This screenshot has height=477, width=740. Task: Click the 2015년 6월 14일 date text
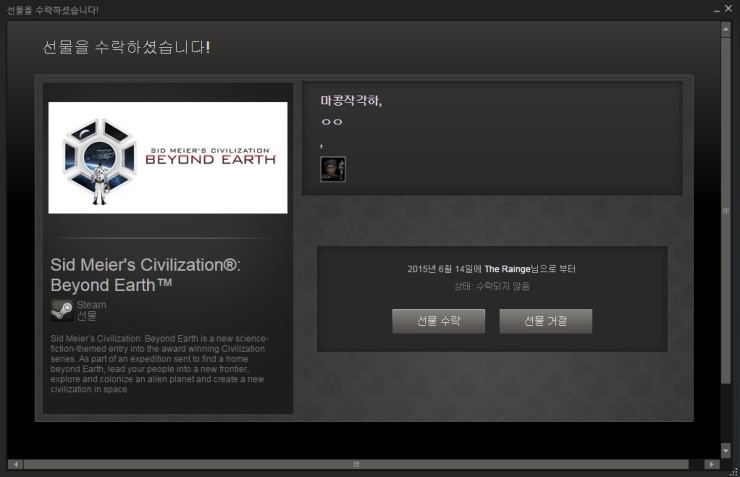coord(445,269)
